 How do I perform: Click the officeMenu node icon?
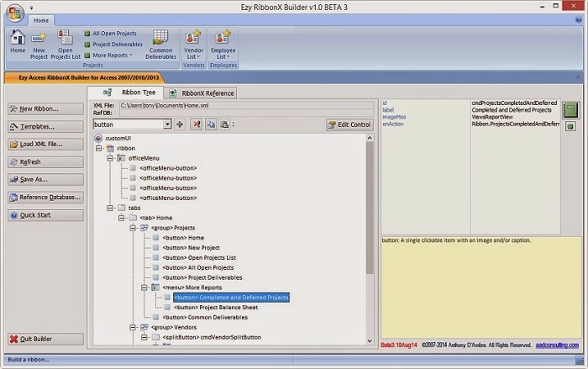click(121, 158)
